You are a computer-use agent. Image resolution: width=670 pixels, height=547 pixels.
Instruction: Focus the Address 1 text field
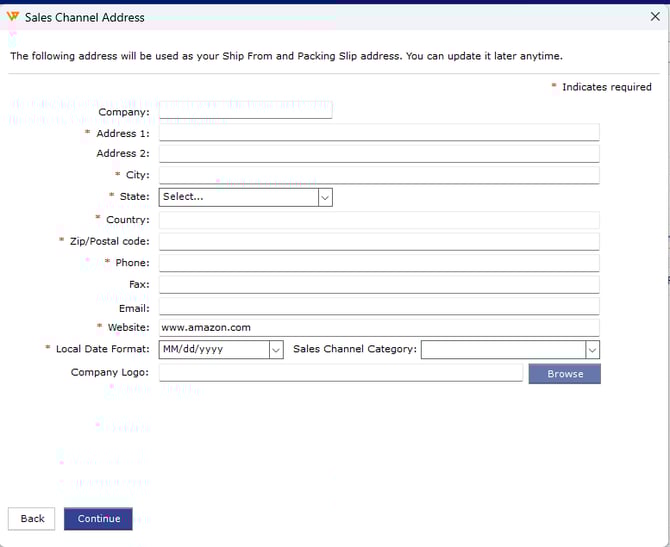[379, 133]
